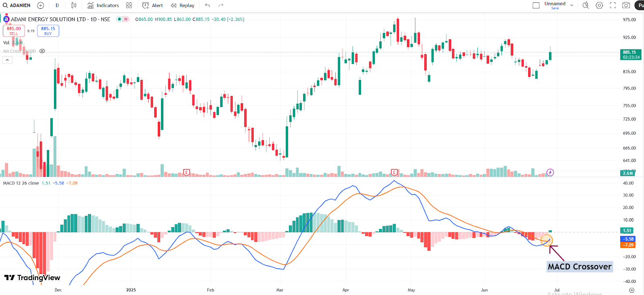Collapse the indicator legend arrow
Screen dimensions: 644x295
tap(7, 60)
